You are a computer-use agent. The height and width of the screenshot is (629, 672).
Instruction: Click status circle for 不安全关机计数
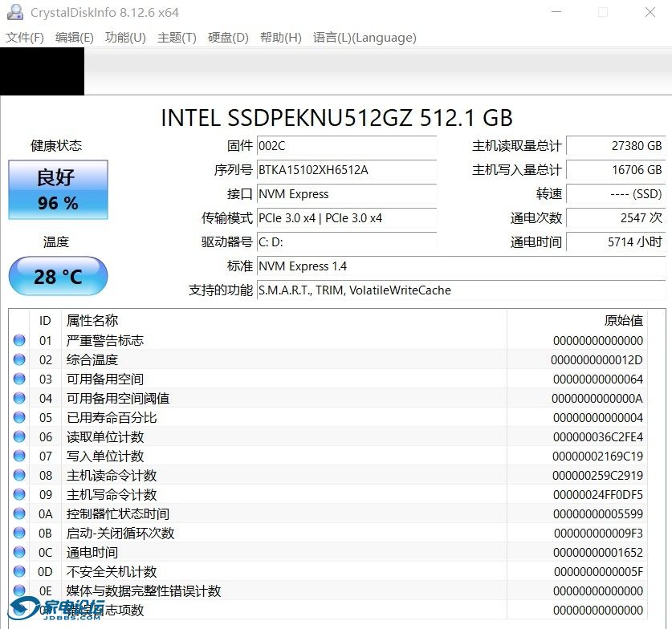(19, 571)
